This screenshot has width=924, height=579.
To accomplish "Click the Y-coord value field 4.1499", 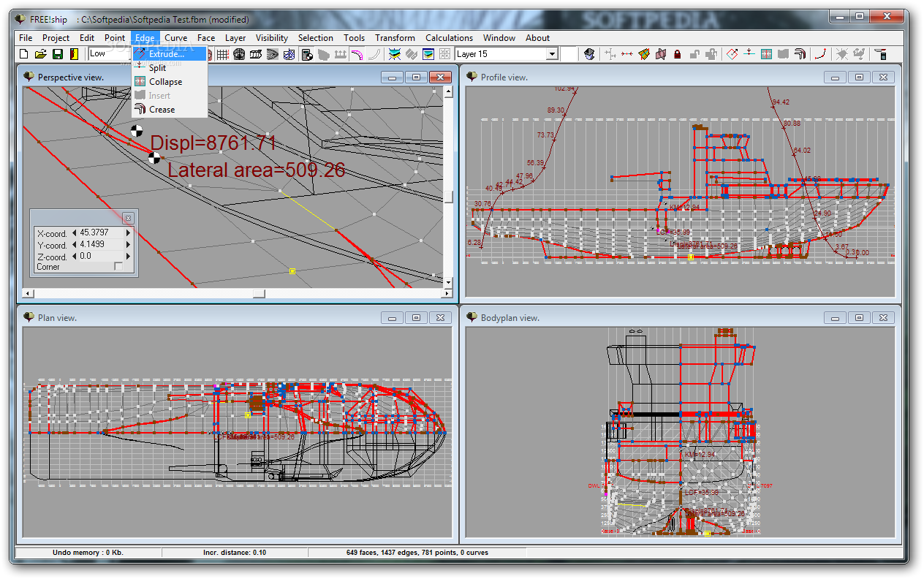I will tap(101, 244).
